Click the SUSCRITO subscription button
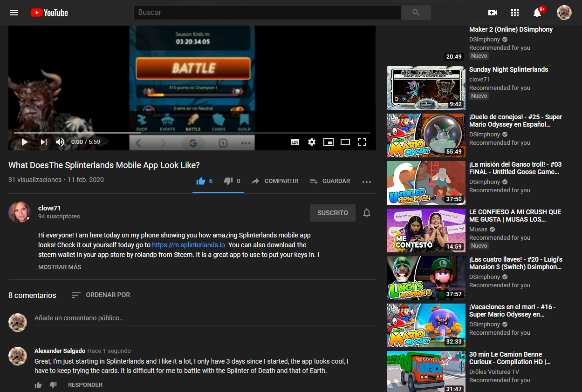Viewport: 582px width, 392px height. pos(333,213)
